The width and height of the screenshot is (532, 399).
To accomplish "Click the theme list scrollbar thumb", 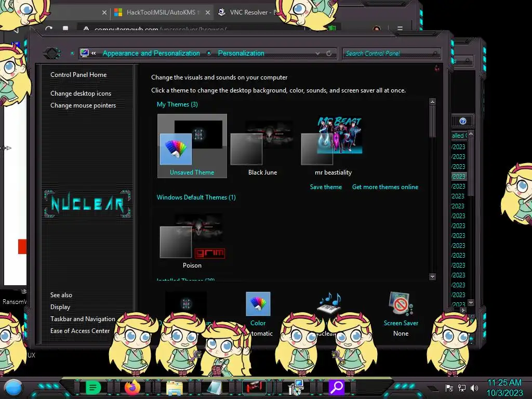I will click(432, 122).
